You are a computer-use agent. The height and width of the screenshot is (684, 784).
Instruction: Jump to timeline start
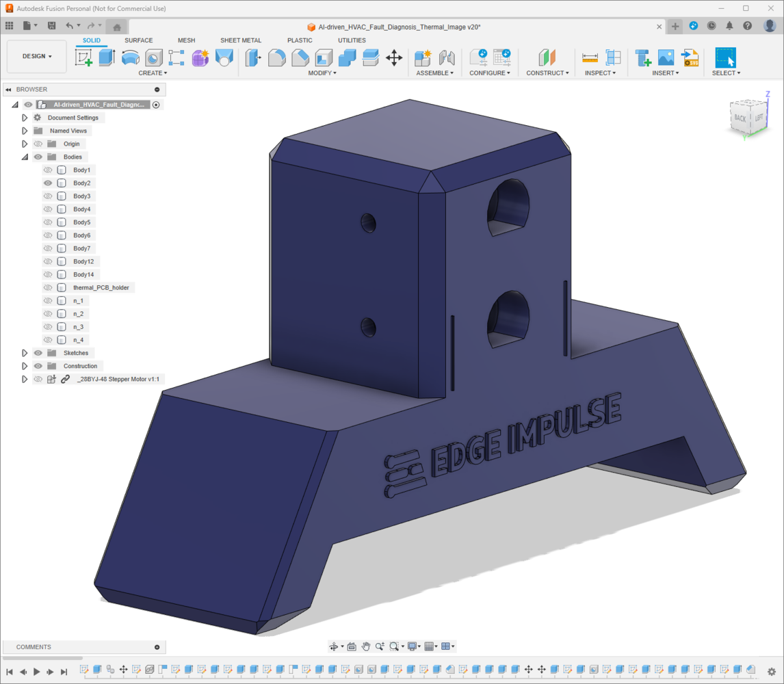point(10,672)
